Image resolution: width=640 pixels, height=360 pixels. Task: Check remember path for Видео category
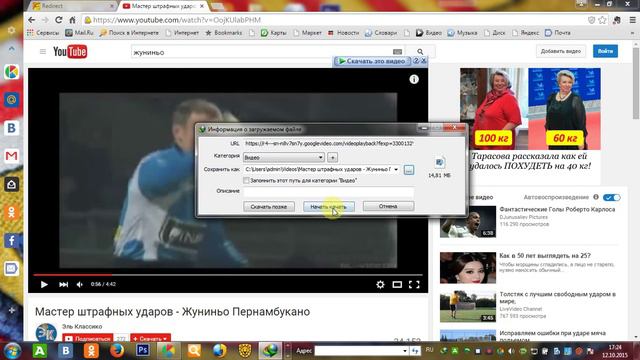[246, 180]
